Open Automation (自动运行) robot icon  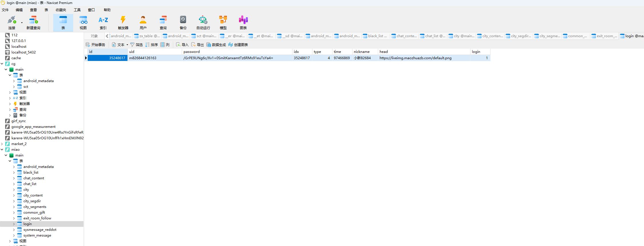pyautogui.click(x=203, y=23)
